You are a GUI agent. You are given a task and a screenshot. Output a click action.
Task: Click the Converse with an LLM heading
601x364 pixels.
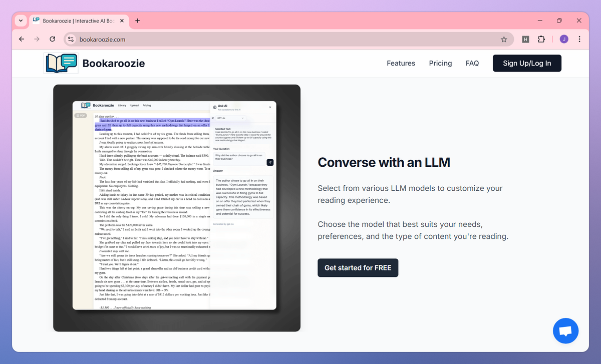(384, 162)
